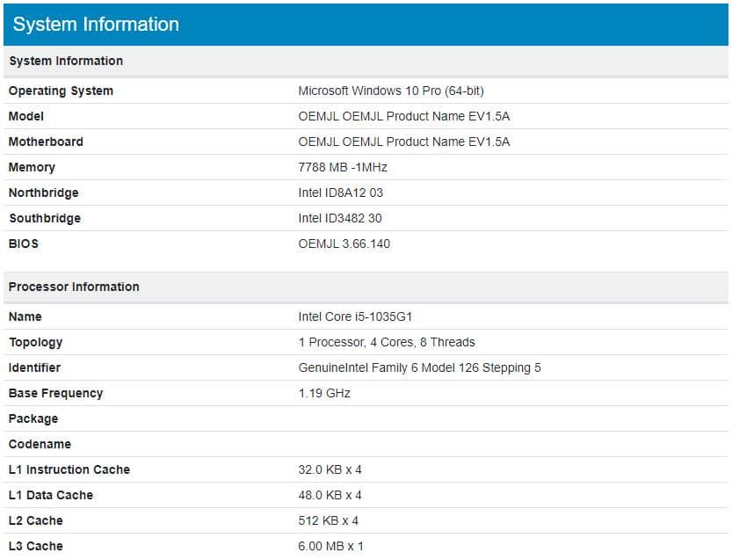Click the Motherboard row label
Viewport: 732px width, 560px height.
click(46, 142)
